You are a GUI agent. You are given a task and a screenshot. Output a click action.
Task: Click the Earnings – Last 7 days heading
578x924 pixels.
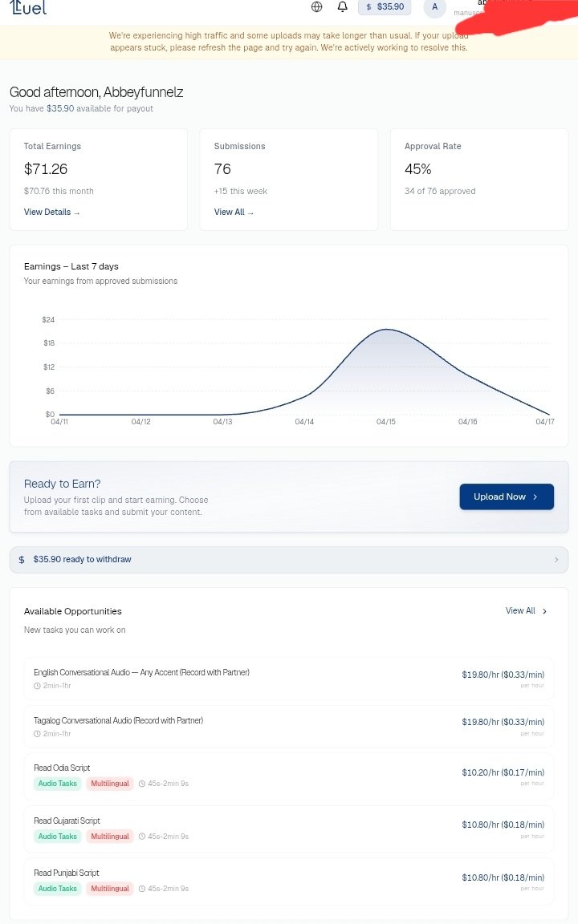pyautogui.click(x=71, y=266)
